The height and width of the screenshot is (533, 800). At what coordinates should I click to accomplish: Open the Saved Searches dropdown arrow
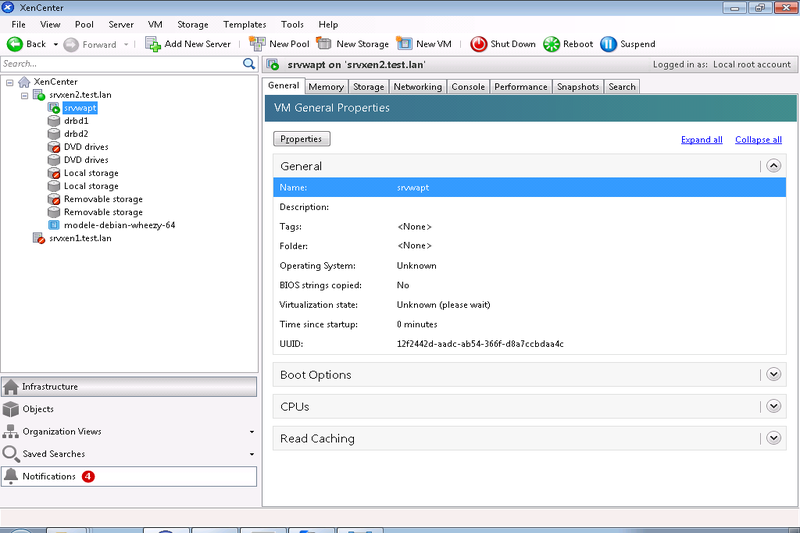coord(252,454)
